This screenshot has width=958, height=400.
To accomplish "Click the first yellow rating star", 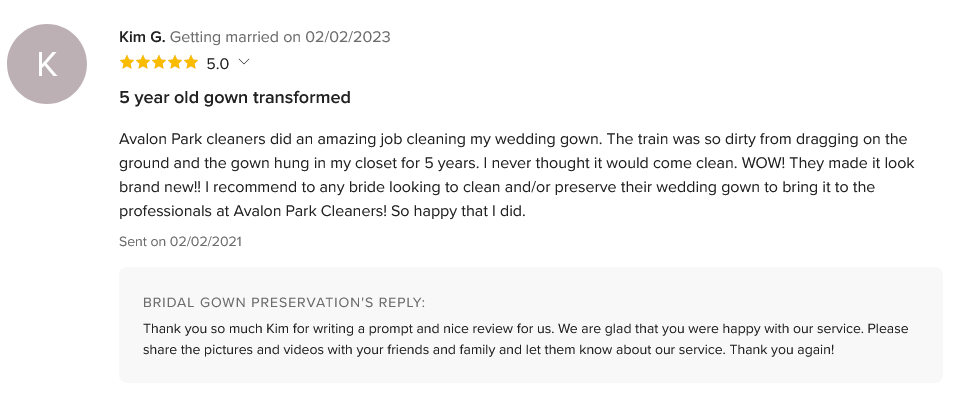I will (126, 63).
